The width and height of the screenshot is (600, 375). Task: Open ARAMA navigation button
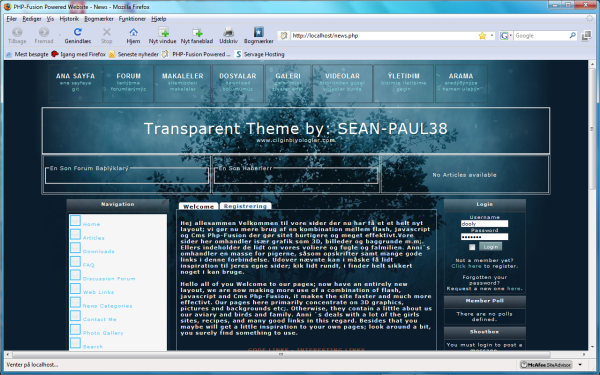click(x=461, y=83)
